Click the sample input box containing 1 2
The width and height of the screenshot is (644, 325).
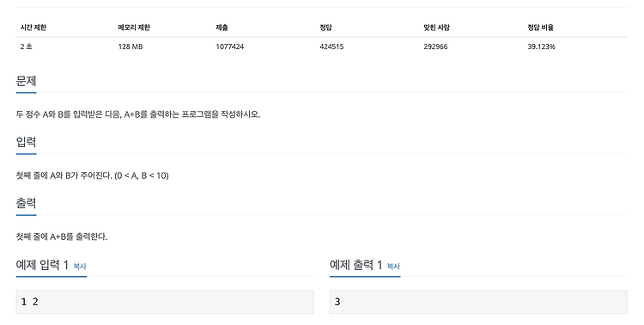point(165,302)
